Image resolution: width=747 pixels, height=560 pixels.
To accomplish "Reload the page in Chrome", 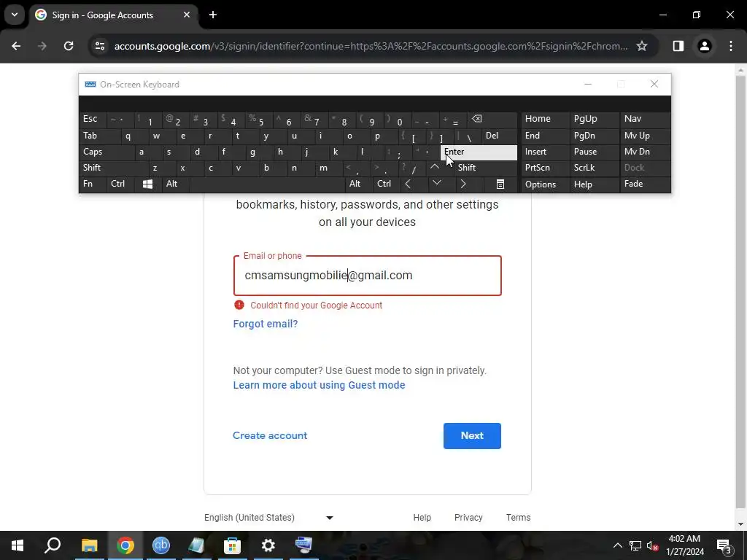I will pyautogui.click(x=69, y=46).
